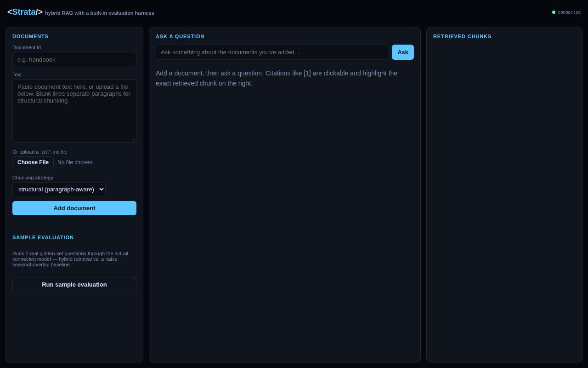Viewport: 588px width, 368px height.
Task: Click the Ask button
Action: [403, 52]
